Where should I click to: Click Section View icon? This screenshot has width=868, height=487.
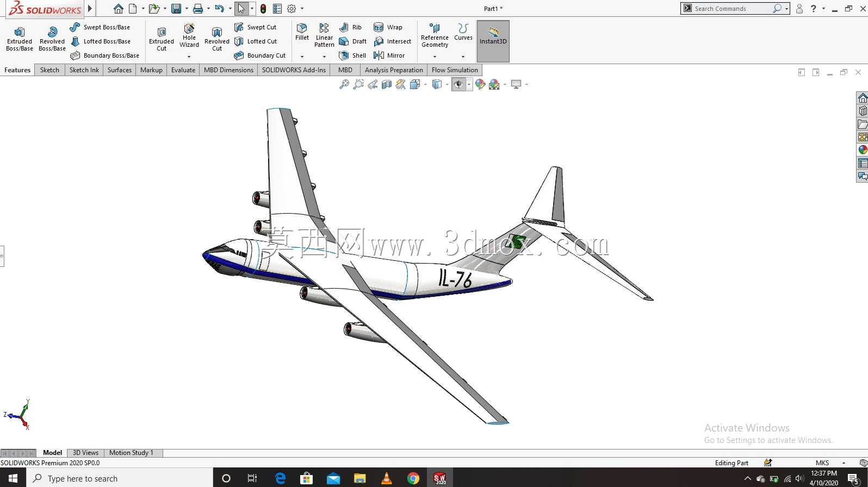[387, 84]
